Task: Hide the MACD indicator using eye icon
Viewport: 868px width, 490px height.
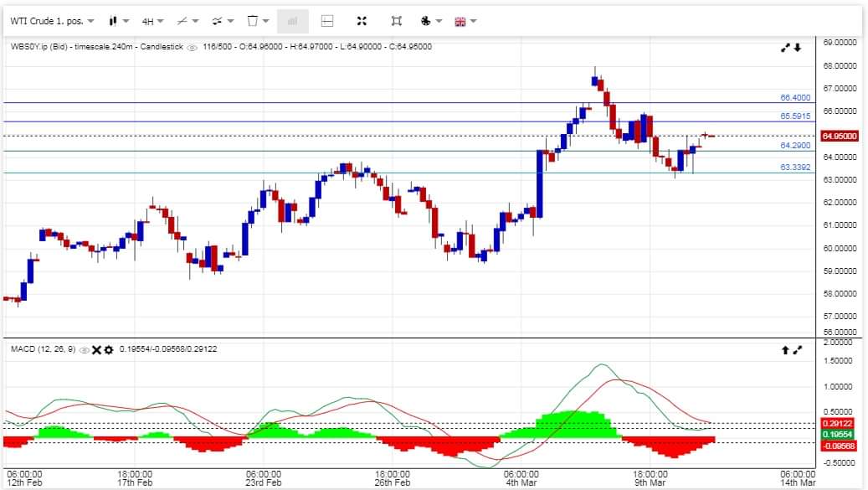Action: click(84, 349)
